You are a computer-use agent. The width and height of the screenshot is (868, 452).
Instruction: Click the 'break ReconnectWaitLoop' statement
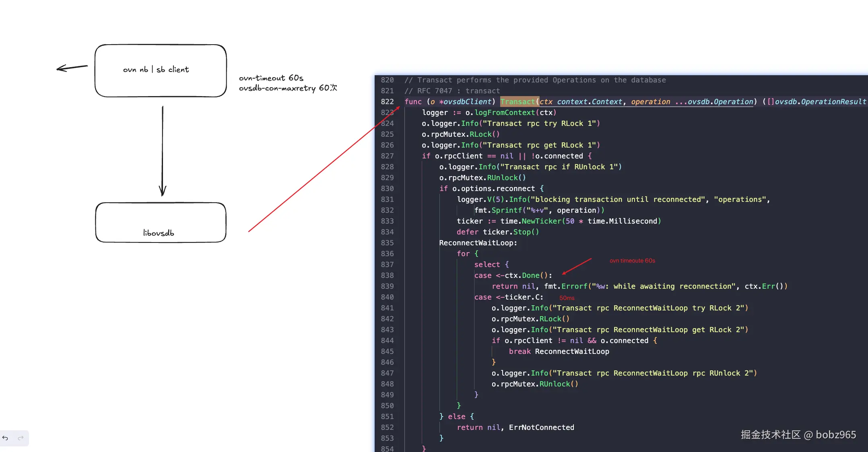point(559,351)
